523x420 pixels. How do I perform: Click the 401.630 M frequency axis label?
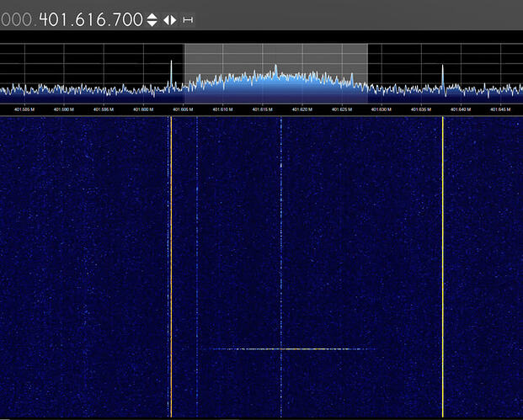382,109
